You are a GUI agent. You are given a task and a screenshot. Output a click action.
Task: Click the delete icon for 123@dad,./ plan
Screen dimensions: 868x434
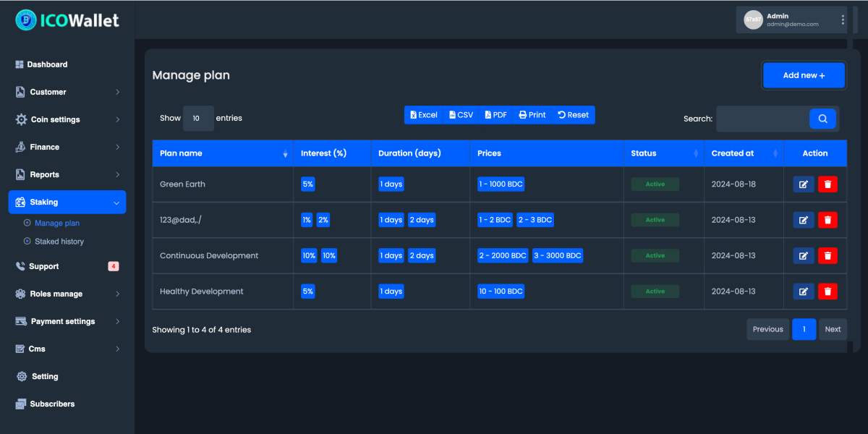827,219
